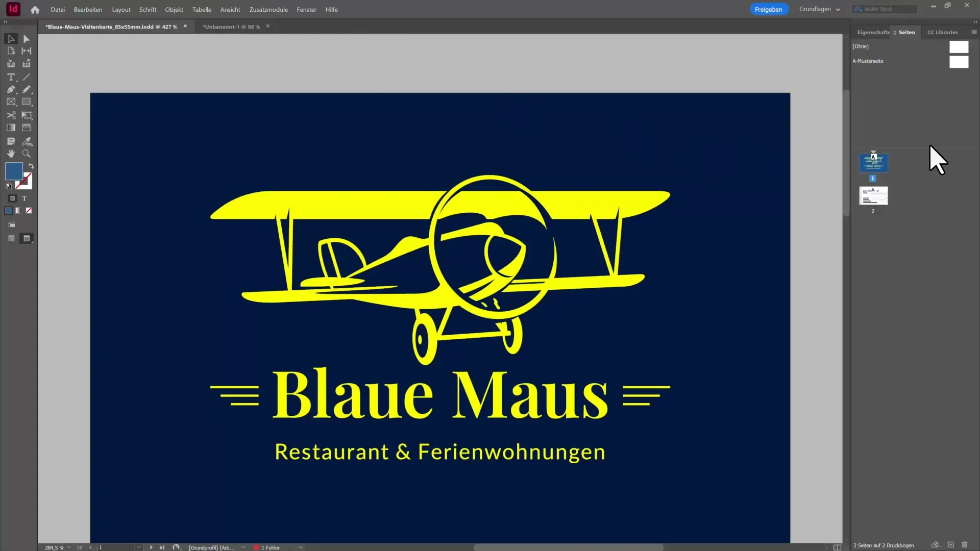Toggle formatting affects text button
The image size is (980, 551).
(24, 198)
